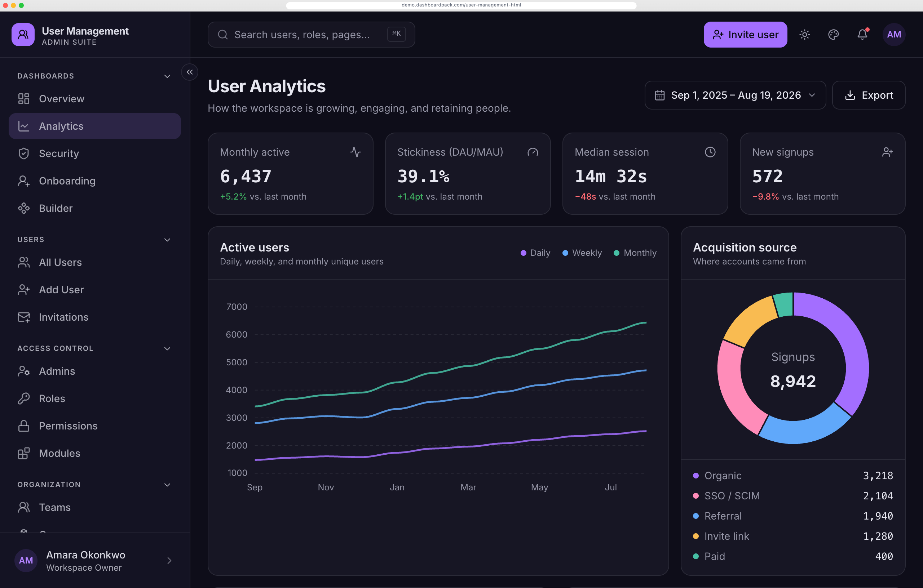Open the Modules page link
923x588 pixels.
[95, 453]
